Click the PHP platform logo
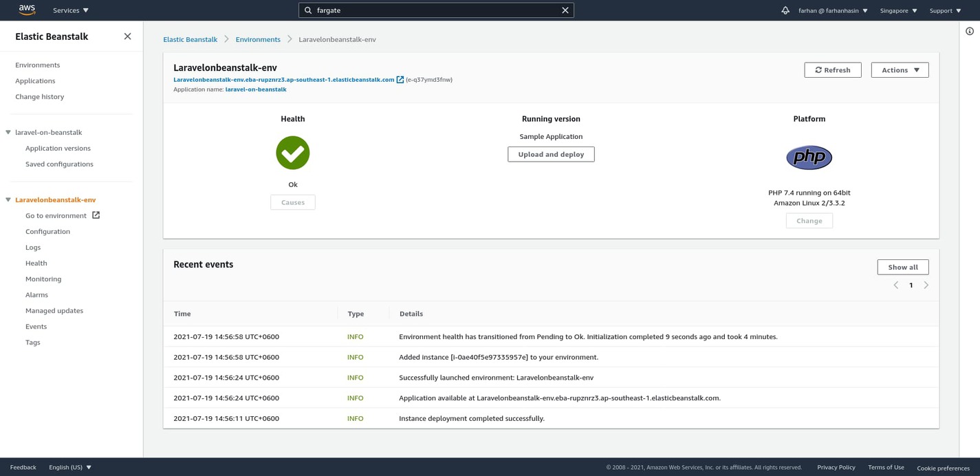Image resolution: width=980 pixels, height=476 pixels. (x=809, y=157)
